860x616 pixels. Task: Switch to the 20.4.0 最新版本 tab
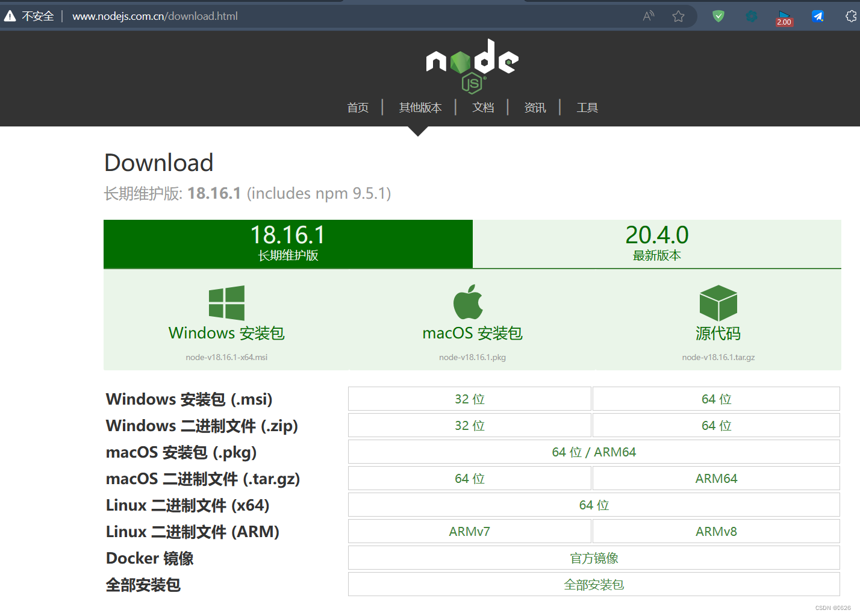point(657,244)
